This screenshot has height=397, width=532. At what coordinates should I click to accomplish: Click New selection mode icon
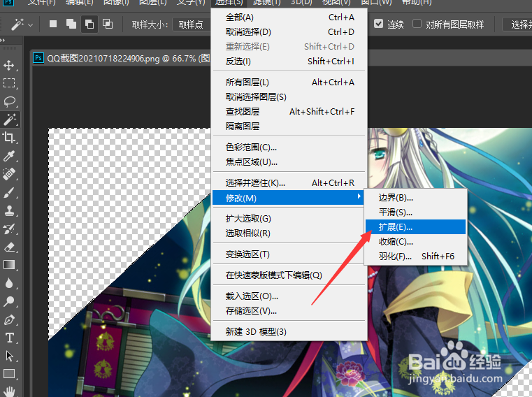53,24
